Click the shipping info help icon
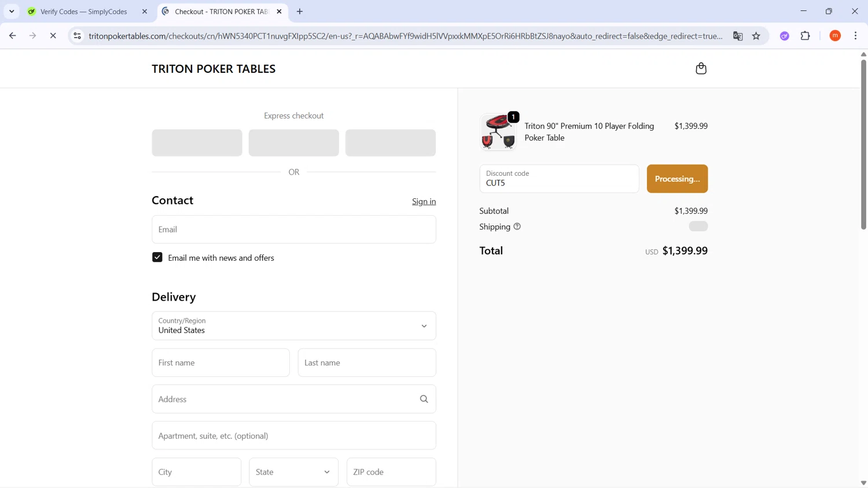The image size is (868, 488). pyautogui.click(x=517, y=227)
